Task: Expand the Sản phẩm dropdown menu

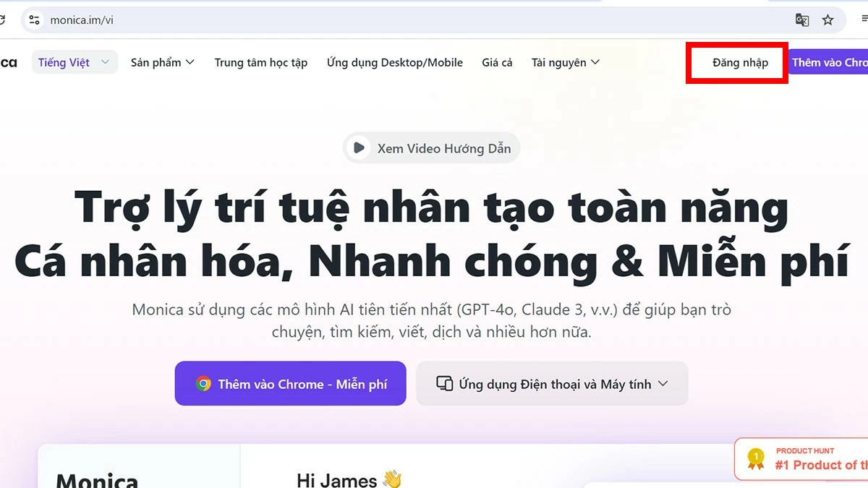Action: tap(162, 62)
